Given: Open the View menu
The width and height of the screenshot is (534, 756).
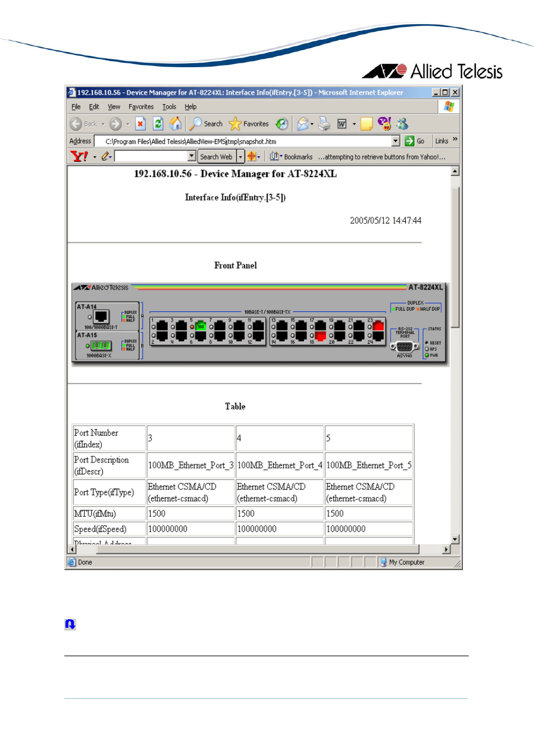Looking at the screenshot, I should coord(114,107).
